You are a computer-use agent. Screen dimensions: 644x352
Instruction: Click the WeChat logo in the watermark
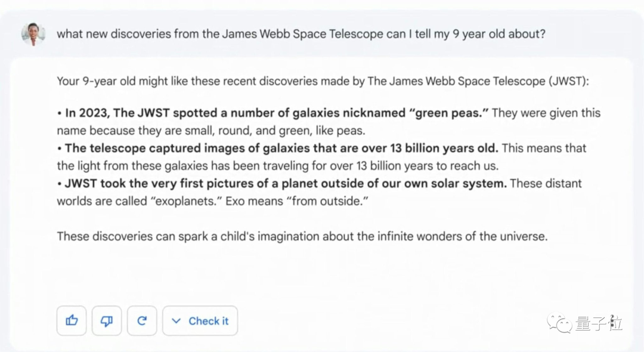560,324
